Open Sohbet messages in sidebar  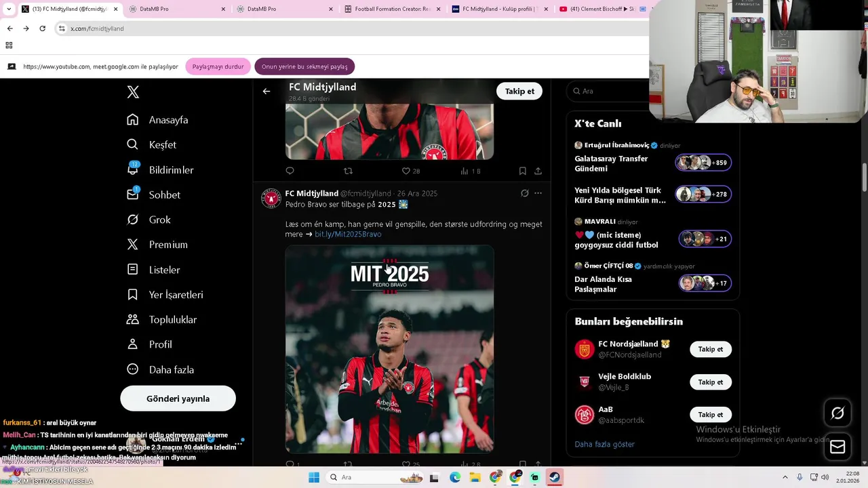click(153, 195)
